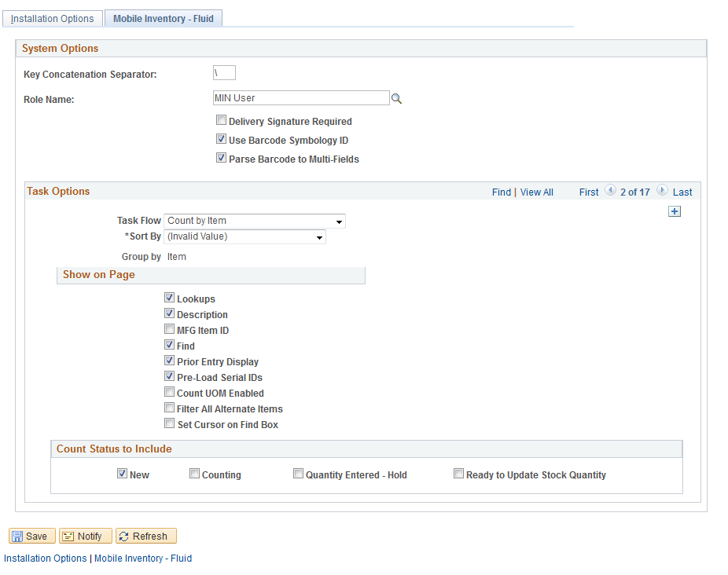
Task: Uncheck the New count status
Action: 123,473
